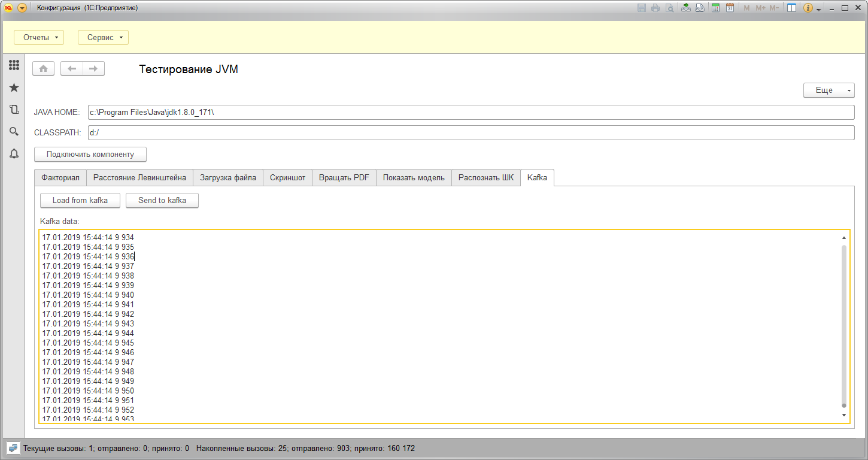Click the M memory button

746,8
